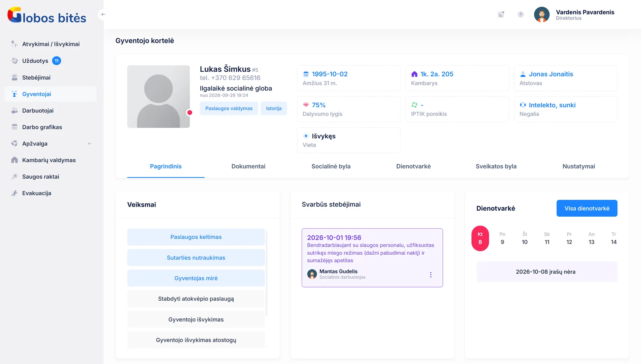Viewport: 641px width, 364px height.
Task: Click the Evakuacija sidebar icon
Action: [14, 193]
